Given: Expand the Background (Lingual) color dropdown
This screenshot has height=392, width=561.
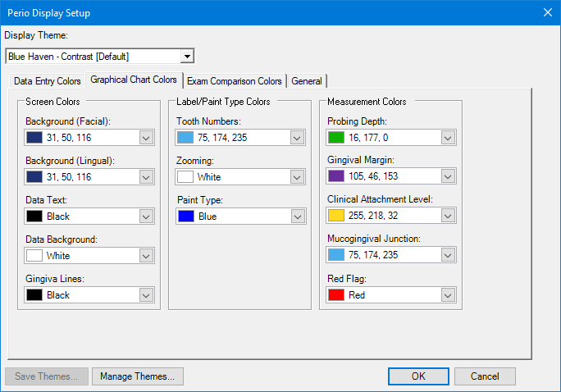Looking at the screenshot, I should click(x=145, y=177).
